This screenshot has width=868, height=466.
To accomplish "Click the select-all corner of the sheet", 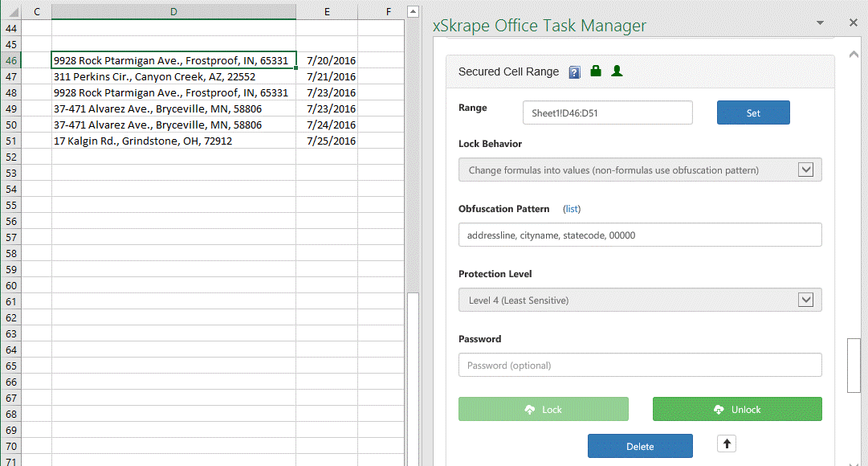I will click(11, 11).
